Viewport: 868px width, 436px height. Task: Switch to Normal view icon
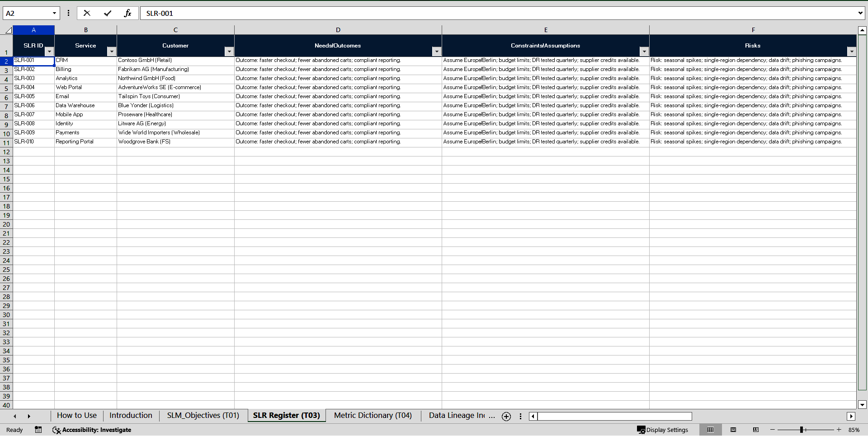coord(710,430)
